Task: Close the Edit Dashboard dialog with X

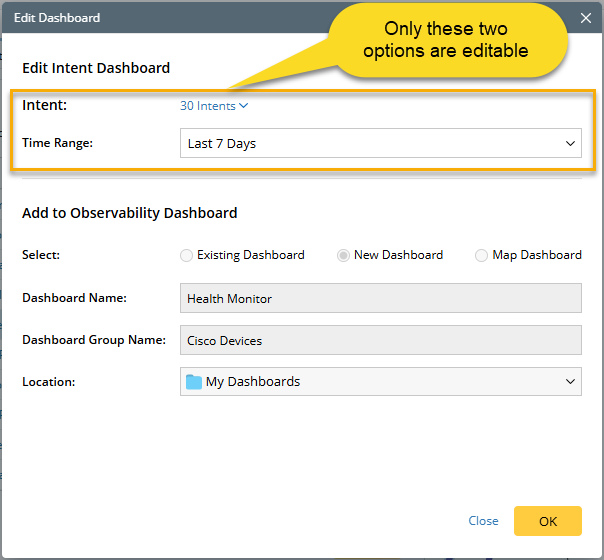Action: click(586, 18)
